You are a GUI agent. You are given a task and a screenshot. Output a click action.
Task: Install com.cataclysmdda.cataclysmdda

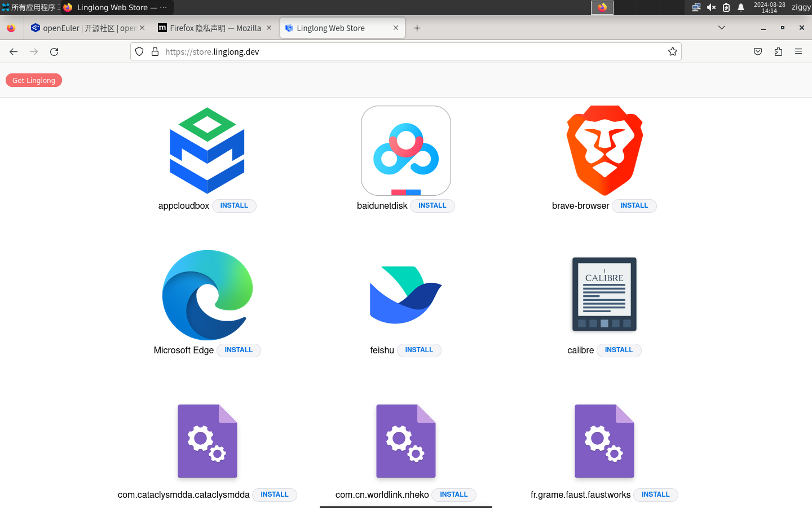coord(275,495)
